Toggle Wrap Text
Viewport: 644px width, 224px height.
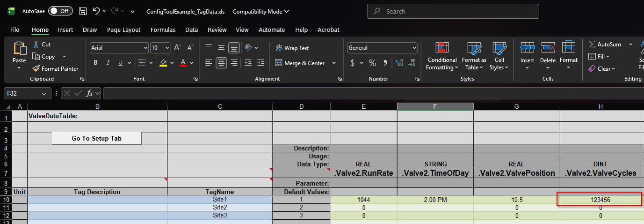[292, 48]
